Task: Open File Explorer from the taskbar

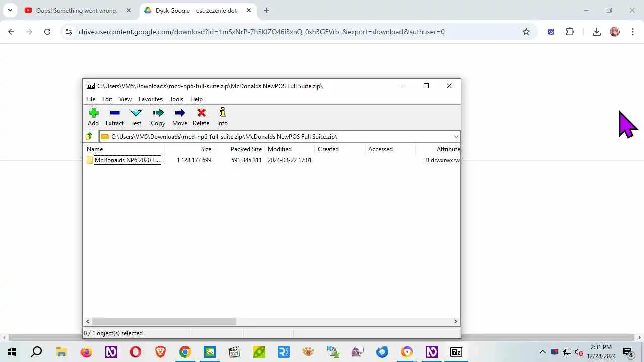Action: pos(61,352)
